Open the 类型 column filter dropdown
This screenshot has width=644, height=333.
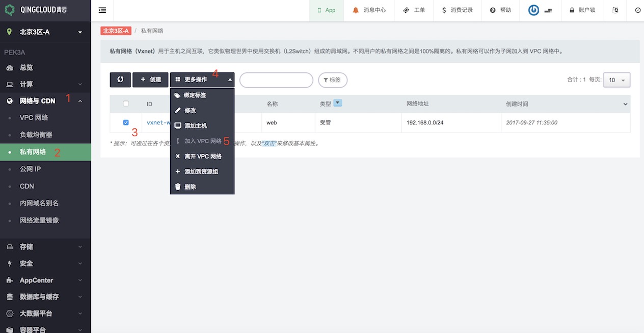337,103
